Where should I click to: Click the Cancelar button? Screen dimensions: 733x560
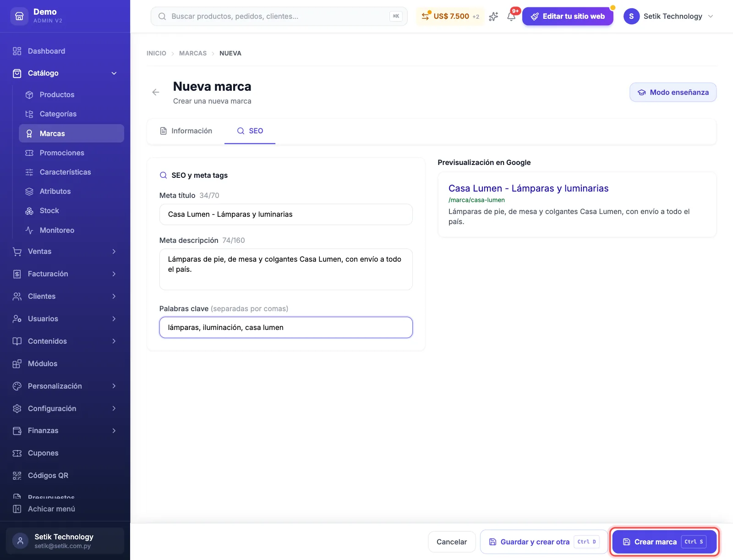click(452, 542)
